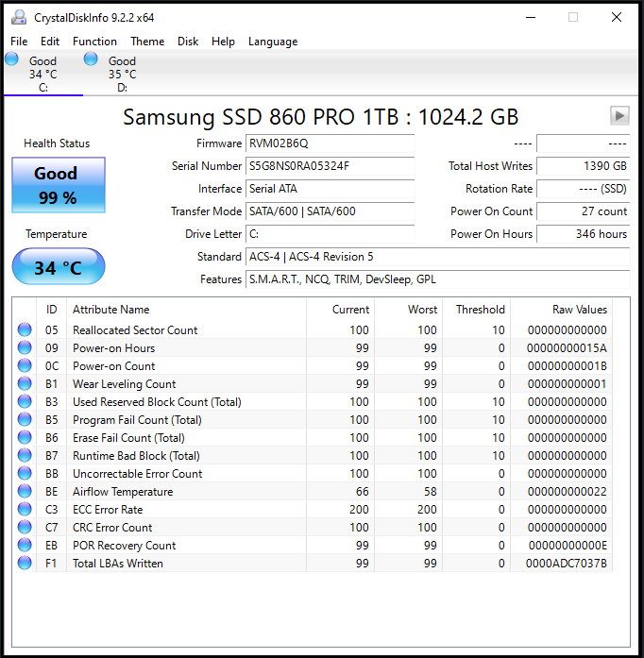Open the Theme menu
Viewport: 644px width, 658px height.
147,42
